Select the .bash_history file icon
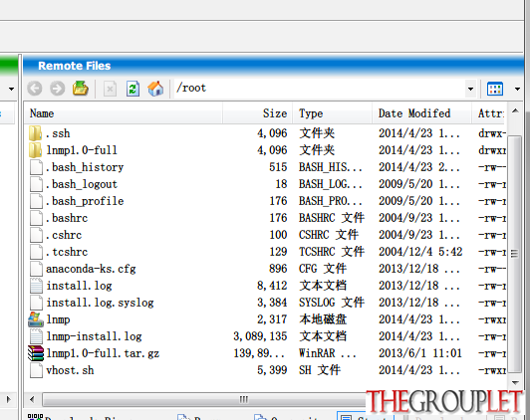 pos(36,167)
